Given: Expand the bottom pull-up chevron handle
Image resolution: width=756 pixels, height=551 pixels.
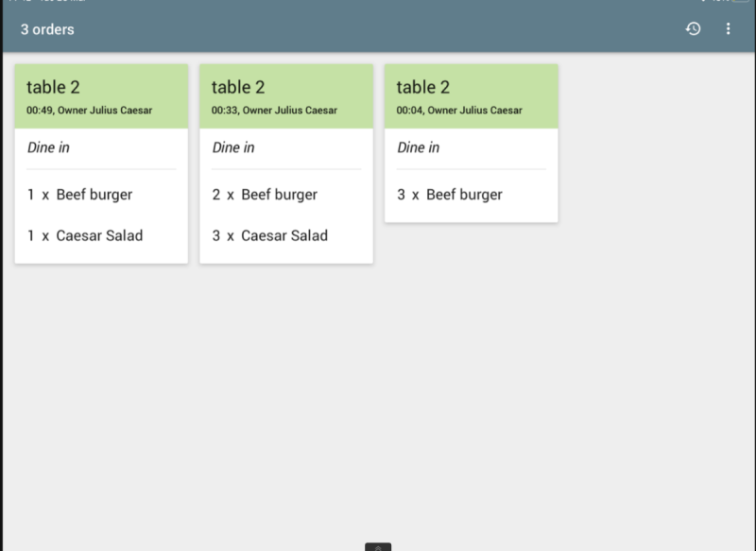Looking at the screenshot, I should click(378, 546).
